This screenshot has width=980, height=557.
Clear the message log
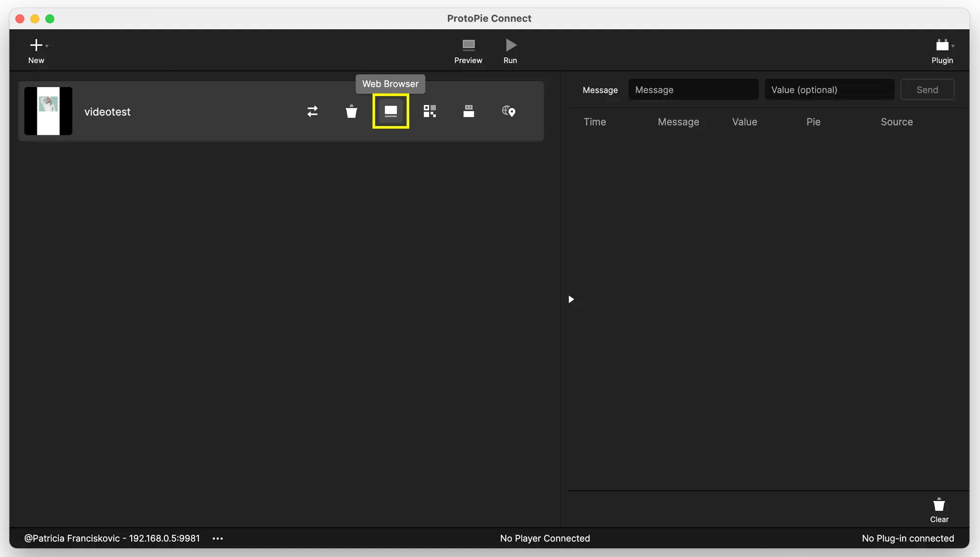939,510
